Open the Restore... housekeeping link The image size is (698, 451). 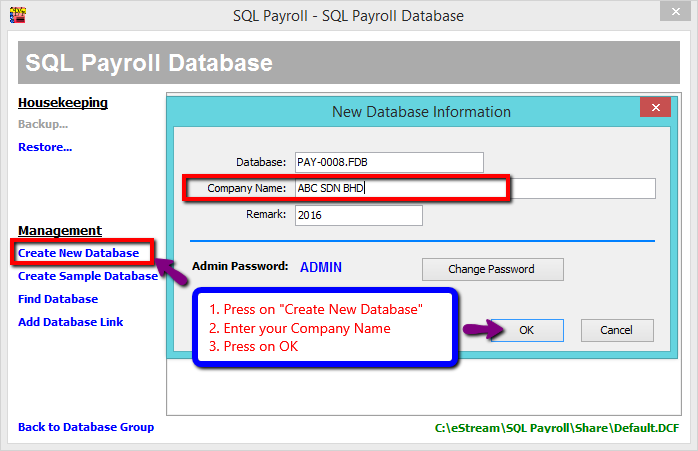[45, 147]
